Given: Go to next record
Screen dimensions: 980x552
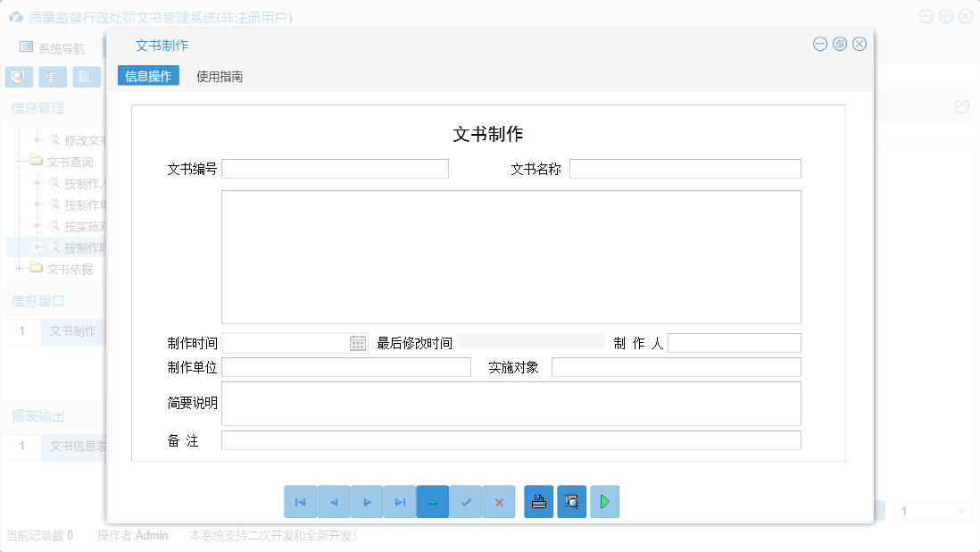Looking at the screenshot, I should click(x=367, y=501).
